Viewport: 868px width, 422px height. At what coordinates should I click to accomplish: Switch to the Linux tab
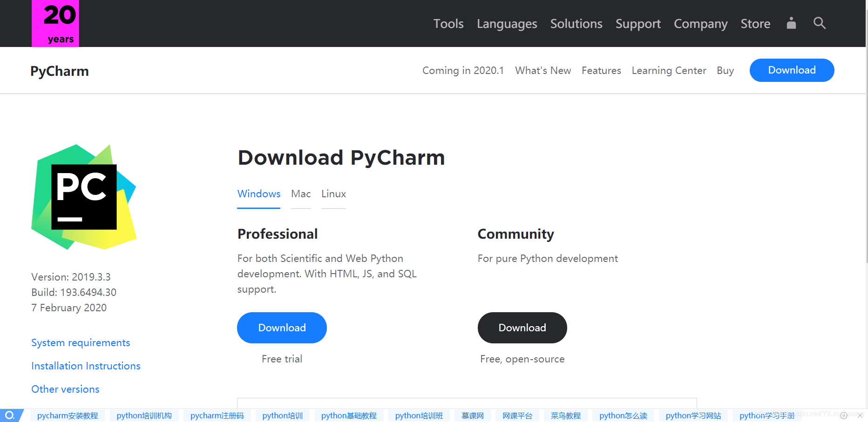pos(333,194)
